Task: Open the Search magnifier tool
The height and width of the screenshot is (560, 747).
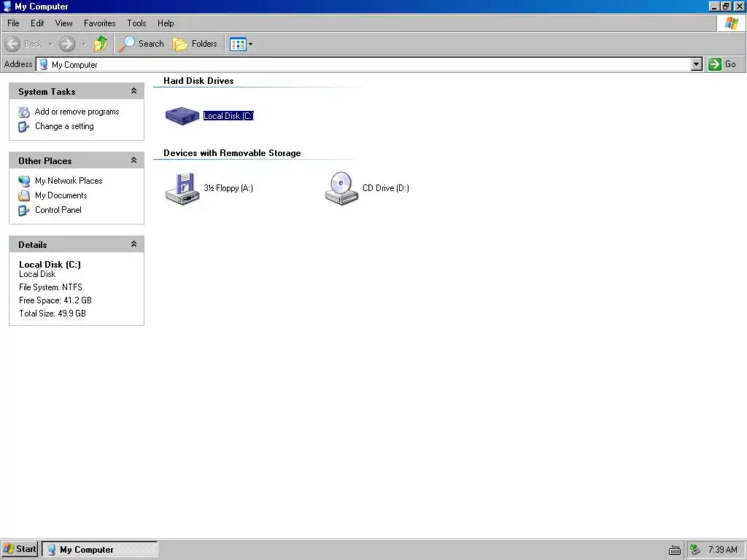Action: [127, 44]
